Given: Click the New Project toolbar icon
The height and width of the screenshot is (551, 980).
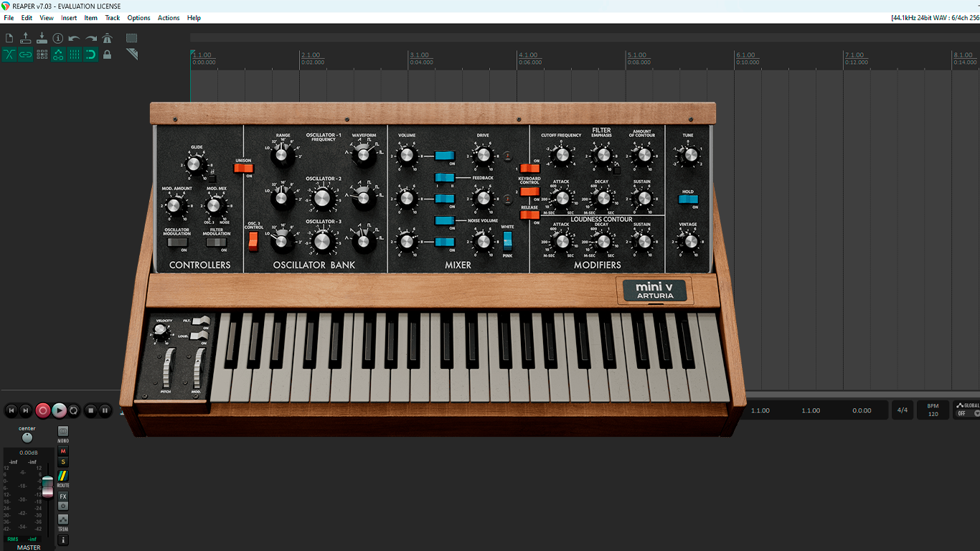Looking at the screenshot, I should (9, 38).
